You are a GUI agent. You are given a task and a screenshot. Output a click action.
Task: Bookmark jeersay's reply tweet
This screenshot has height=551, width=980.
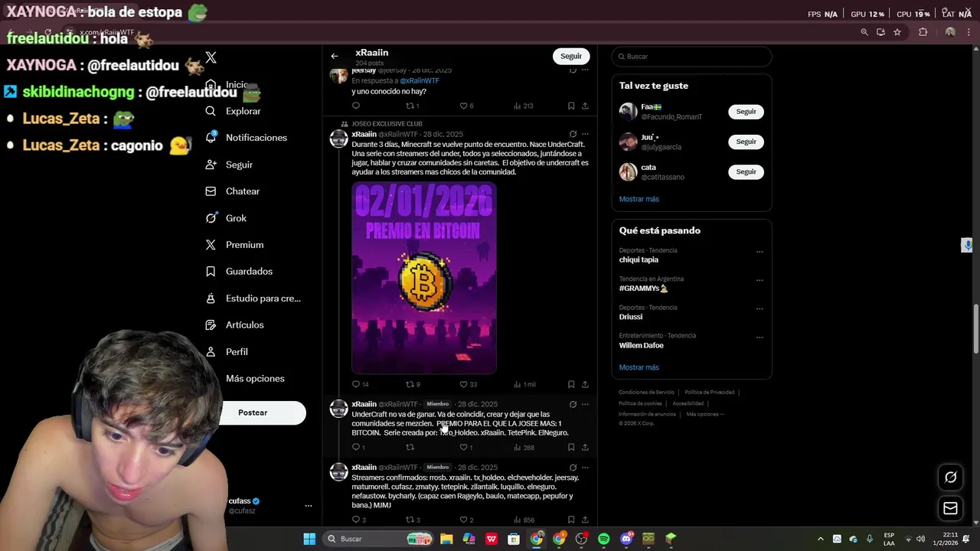(571, 106)
